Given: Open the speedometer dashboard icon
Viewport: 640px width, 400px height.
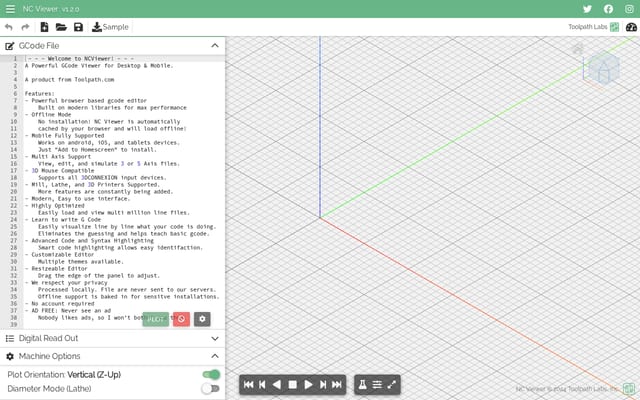Looking at the screenshot, I should point(631,27).
